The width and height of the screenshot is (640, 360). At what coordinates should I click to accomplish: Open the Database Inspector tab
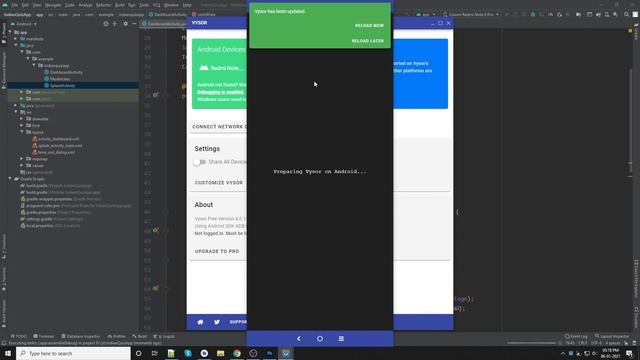pos(80,336)
